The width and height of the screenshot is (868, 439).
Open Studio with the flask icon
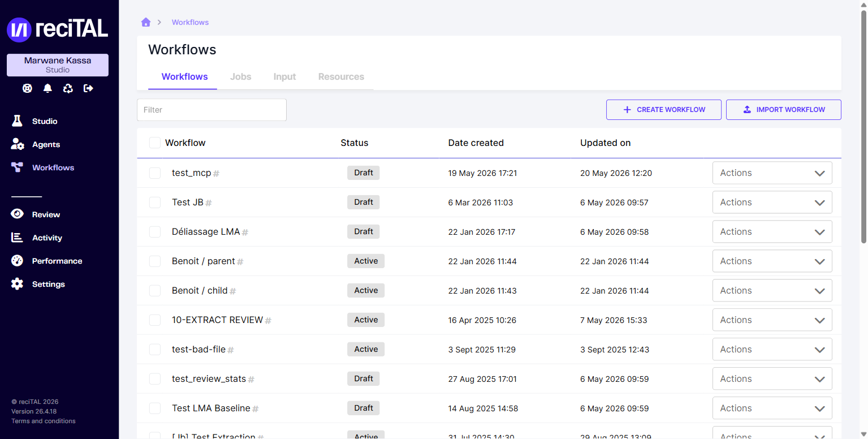point(17,121)
